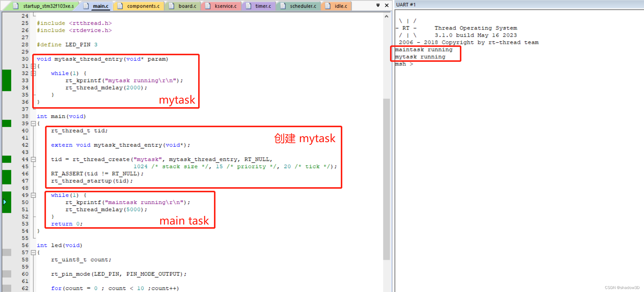Click the 'maintask running' output line in UART
Viewport: 644px width, 292px height.
[x=424, y=50]
